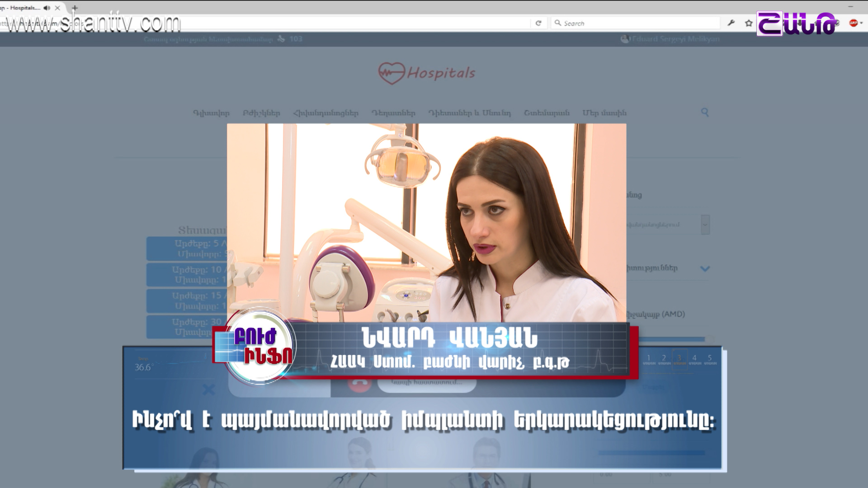Image resolution: width=868 pixels, height=488 pixels.
Task: Select the Արժեքը: 15 blue option
Action: 187,301
